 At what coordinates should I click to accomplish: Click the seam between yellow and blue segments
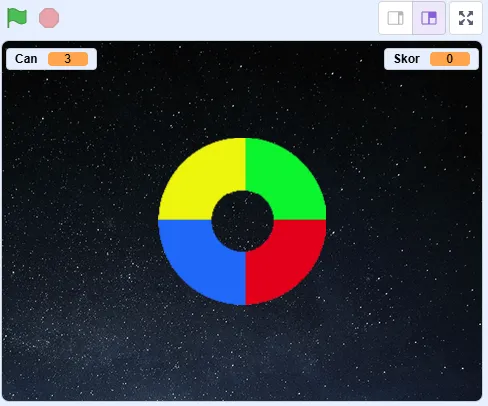coord(185,220)
